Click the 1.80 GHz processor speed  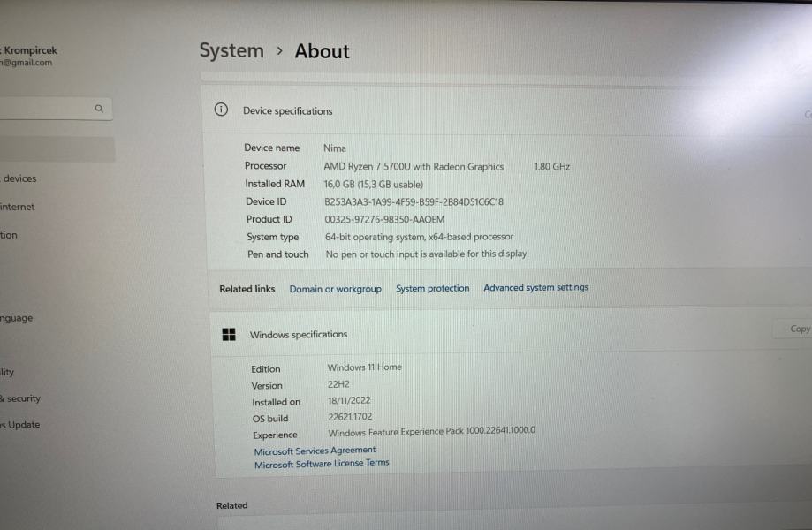click(551, 167)
